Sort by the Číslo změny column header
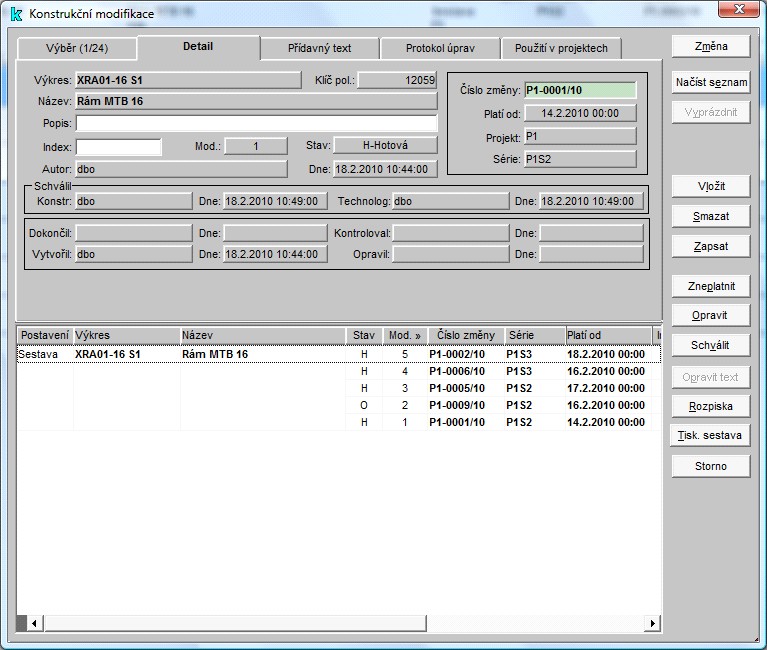The width and height of the screenshot is (767, 650). (466, 336)
